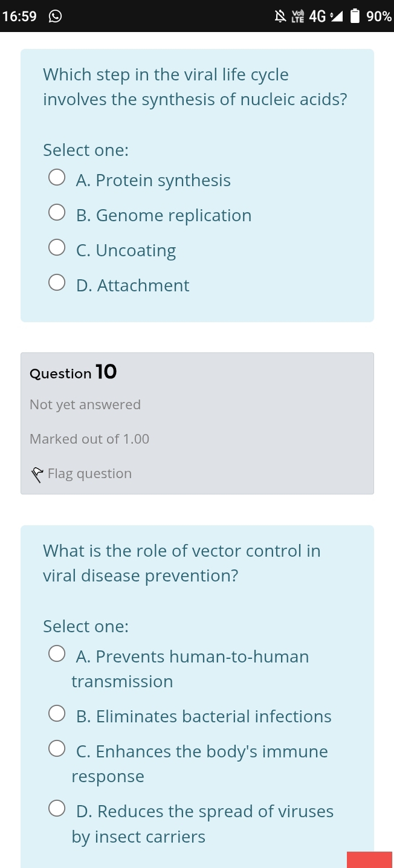The image size is (394, 868).
Task: Tap the Question 10 heading
Action: (73, 372)
